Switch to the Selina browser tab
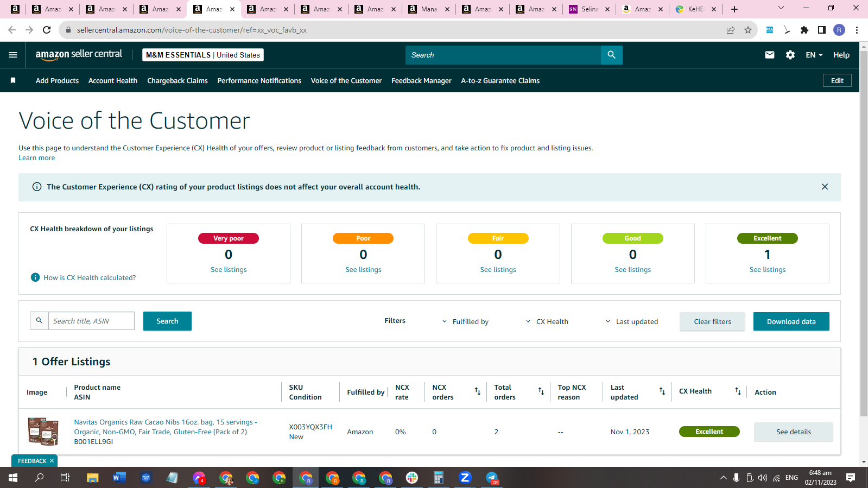Image resolution: width=868 pixels, height=488 pixels. tap(590, 9)
